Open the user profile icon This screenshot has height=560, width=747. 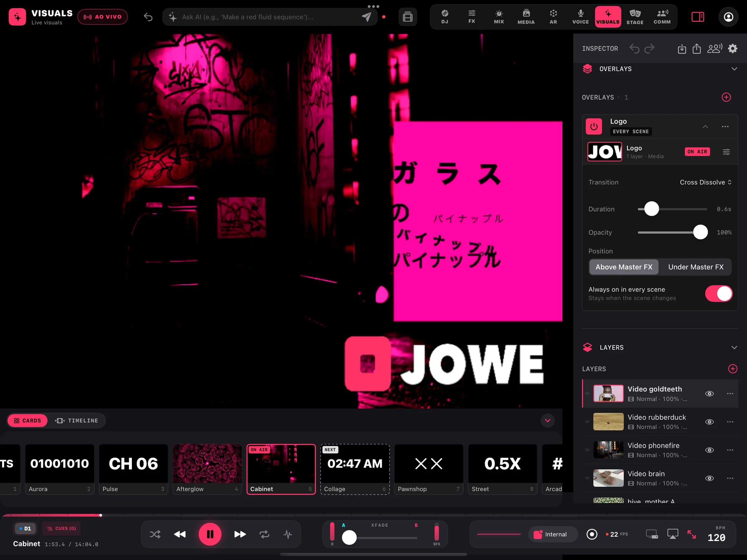point(728,17)
